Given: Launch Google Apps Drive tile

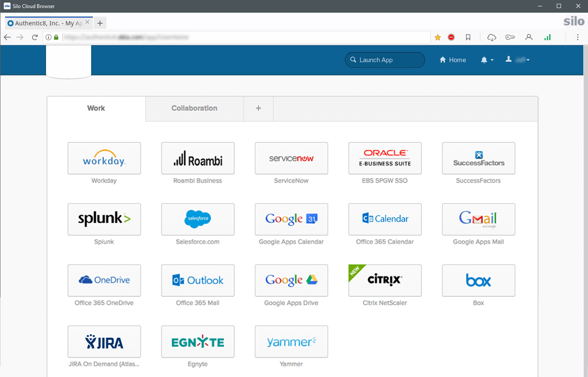Looking at the screenshot, I should coord(291,281).
